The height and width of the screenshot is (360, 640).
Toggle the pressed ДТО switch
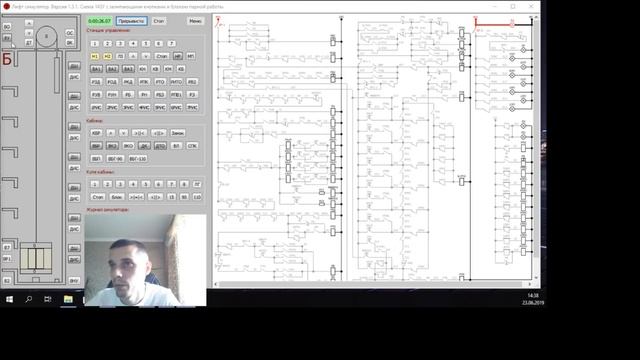point(160,146)
